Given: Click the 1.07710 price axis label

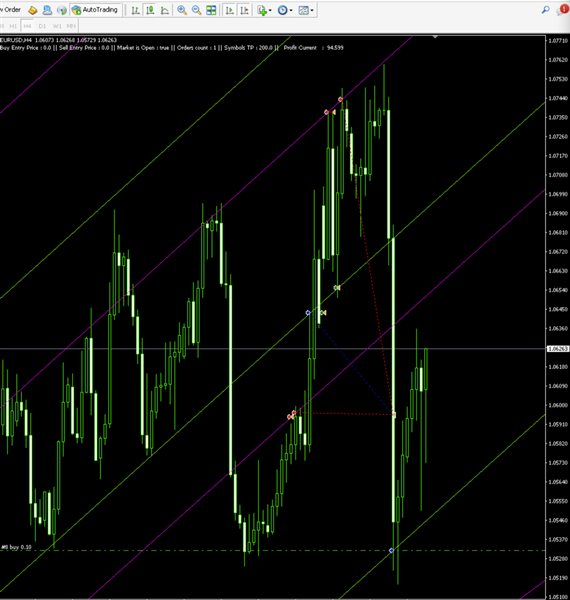Looking at the screenshot, I should 558,41.
